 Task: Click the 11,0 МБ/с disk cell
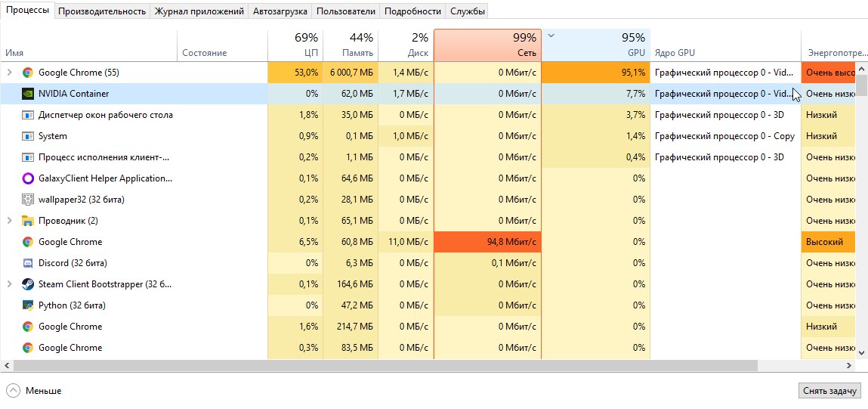pos(406,242)
